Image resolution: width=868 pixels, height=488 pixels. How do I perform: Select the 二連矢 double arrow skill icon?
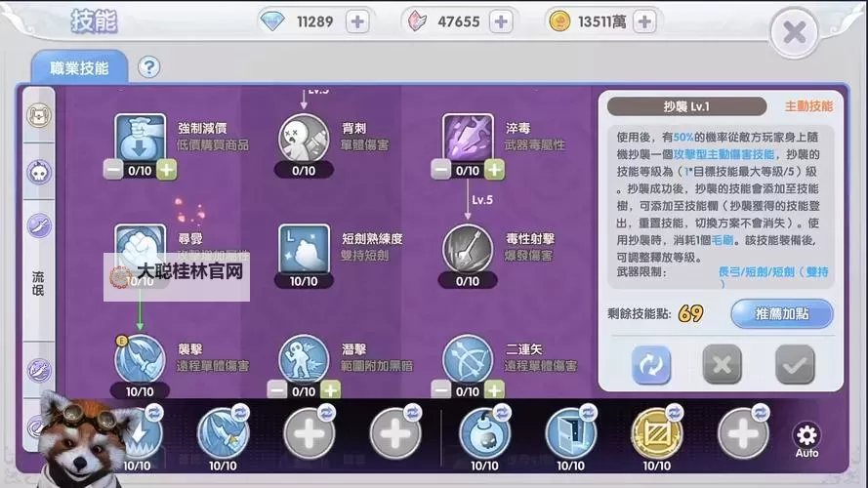[468, 359]
